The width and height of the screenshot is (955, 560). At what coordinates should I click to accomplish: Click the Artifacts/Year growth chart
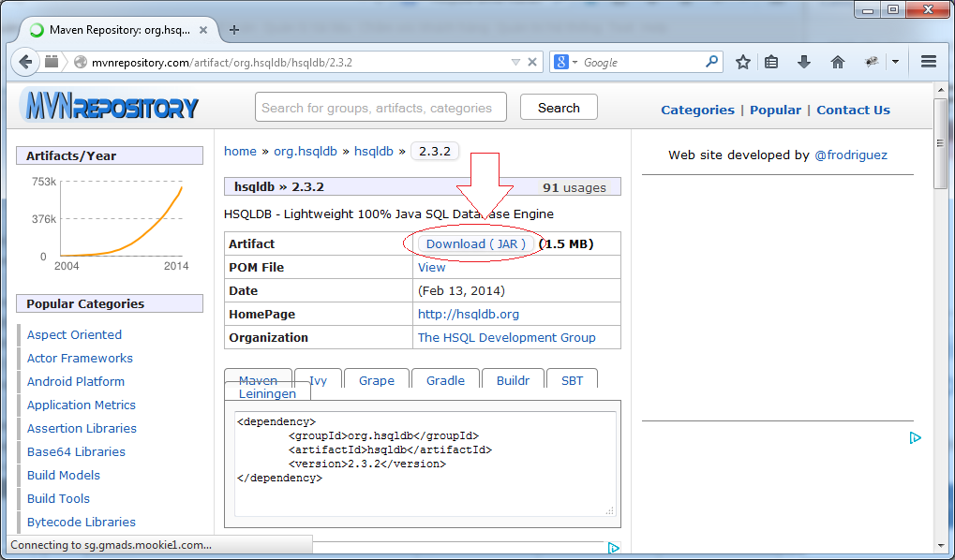(x=111, y=223)
